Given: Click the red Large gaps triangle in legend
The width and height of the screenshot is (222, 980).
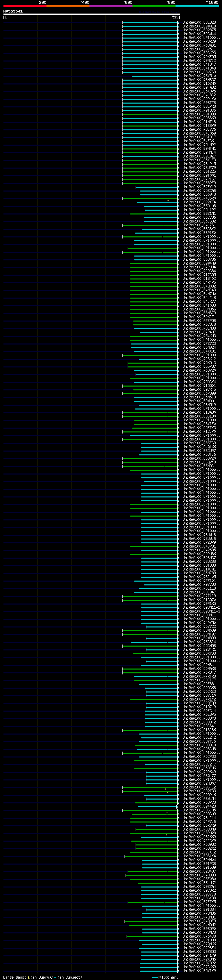Looking at the screenshot, I should click(28, 977).
